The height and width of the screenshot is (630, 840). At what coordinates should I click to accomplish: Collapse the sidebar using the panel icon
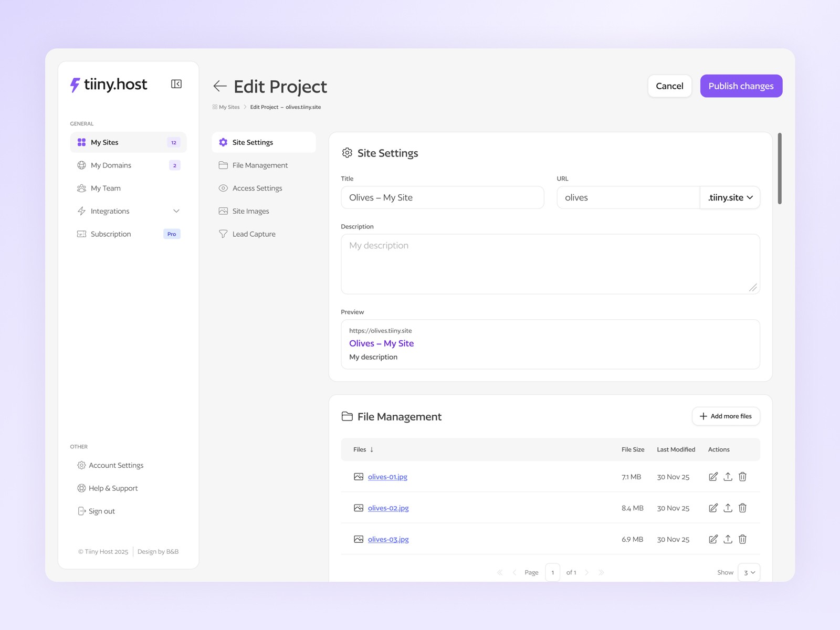click(x=176, y=84)
